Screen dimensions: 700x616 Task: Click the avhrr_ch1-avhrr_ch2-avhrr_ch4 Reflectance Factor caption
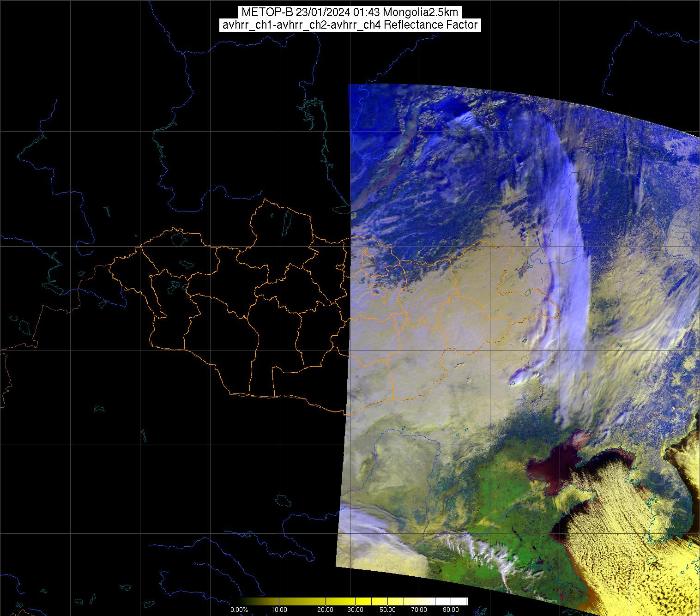pos(350,25)
